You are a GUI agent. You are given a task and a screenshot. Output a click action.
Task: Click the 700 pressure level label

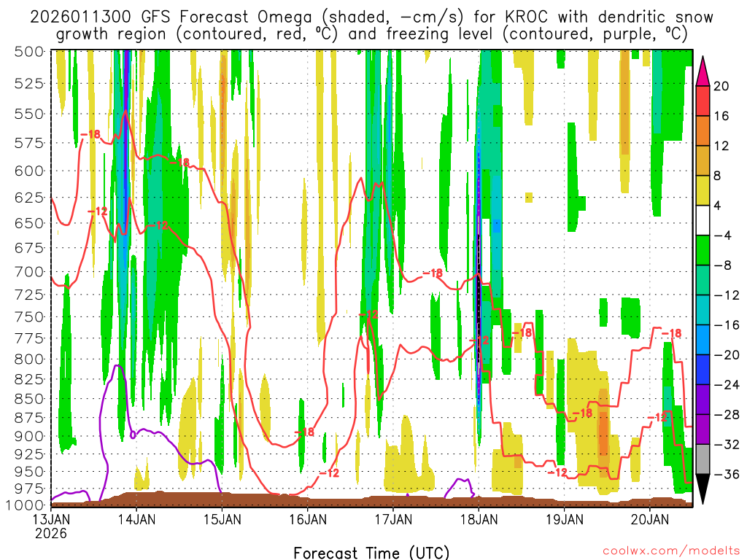[x=29, y=272]
